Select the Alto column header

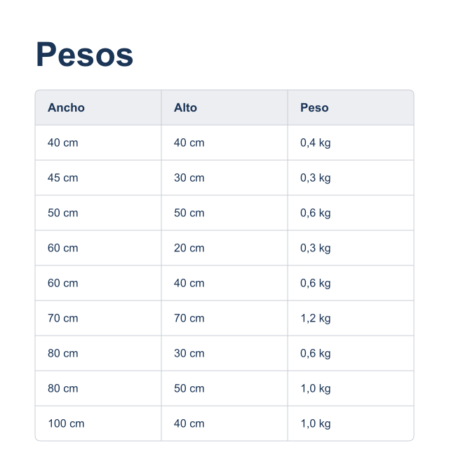coord(224,107)
